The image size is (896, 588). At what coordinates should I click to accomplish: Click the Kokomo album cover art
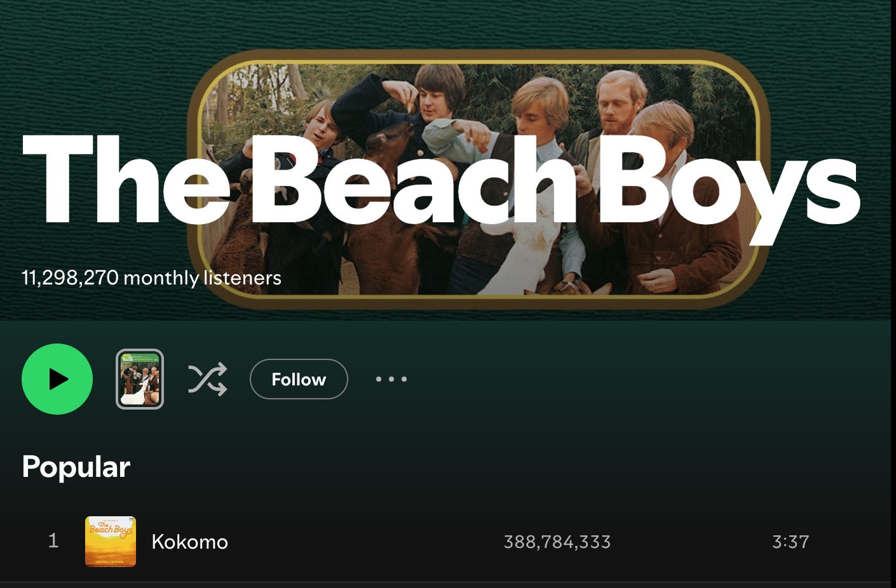111,541
